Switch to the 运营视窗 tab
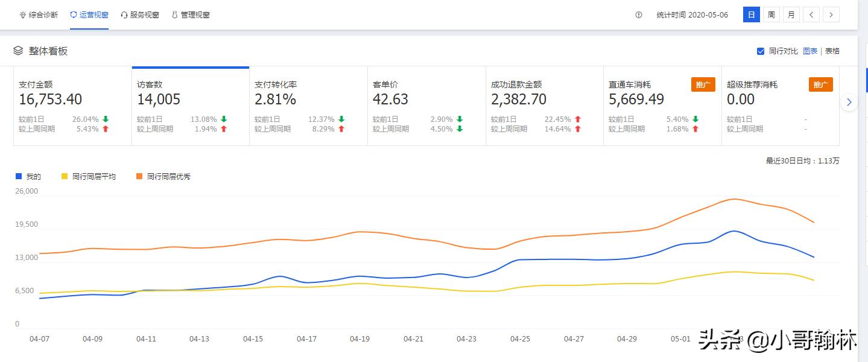 coord(89,14)
